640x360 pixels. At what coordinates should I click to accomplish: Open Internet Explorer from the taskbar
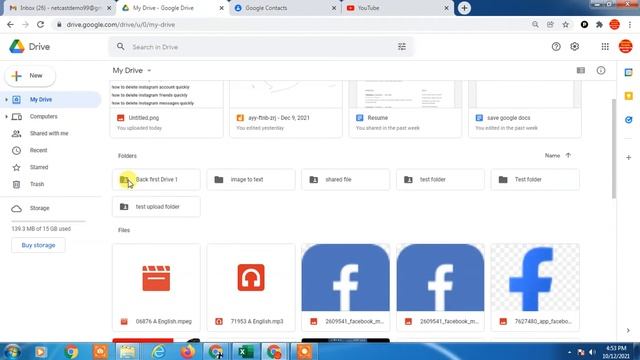click(x=158, y=351)
